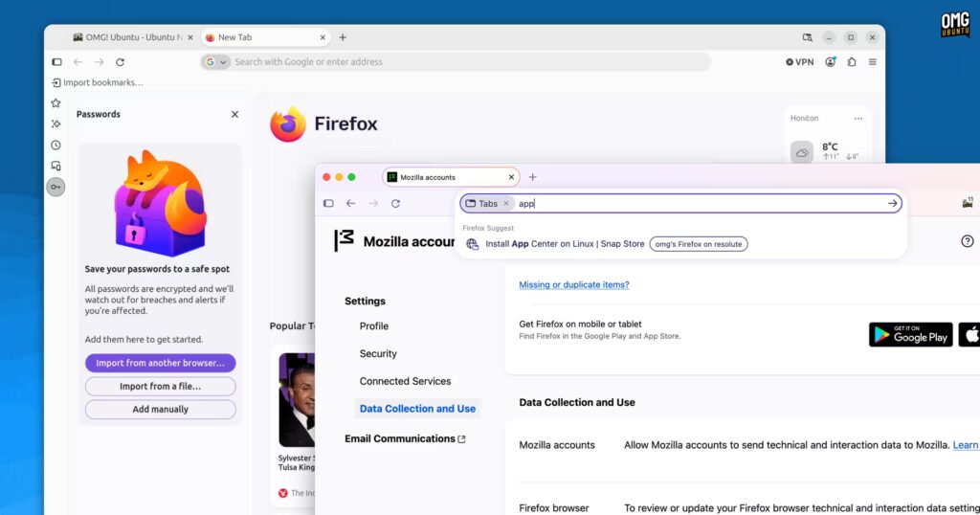Screen dimensions: 980x515
Task: Select Data Collection and Use section
Action: pos(417,409)
